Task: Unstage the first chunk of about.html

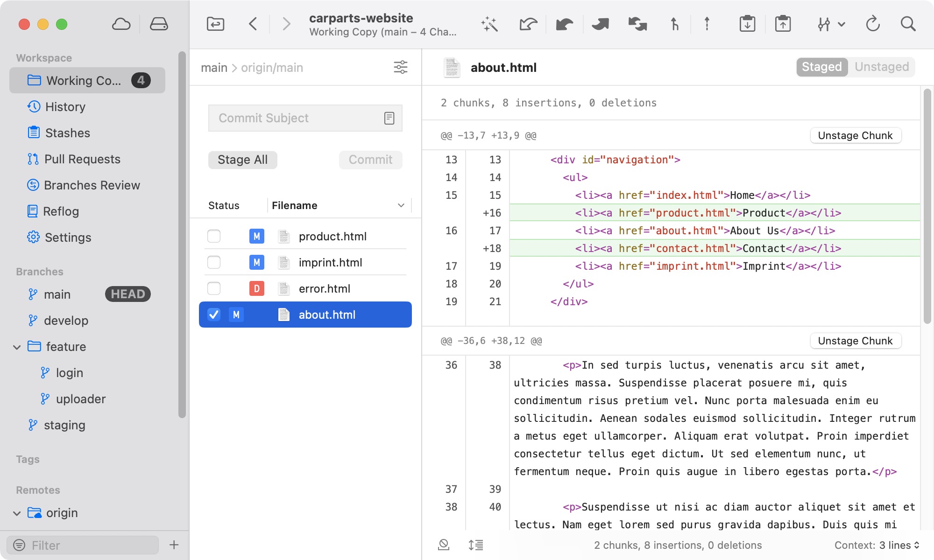Action: pos(855,135)
